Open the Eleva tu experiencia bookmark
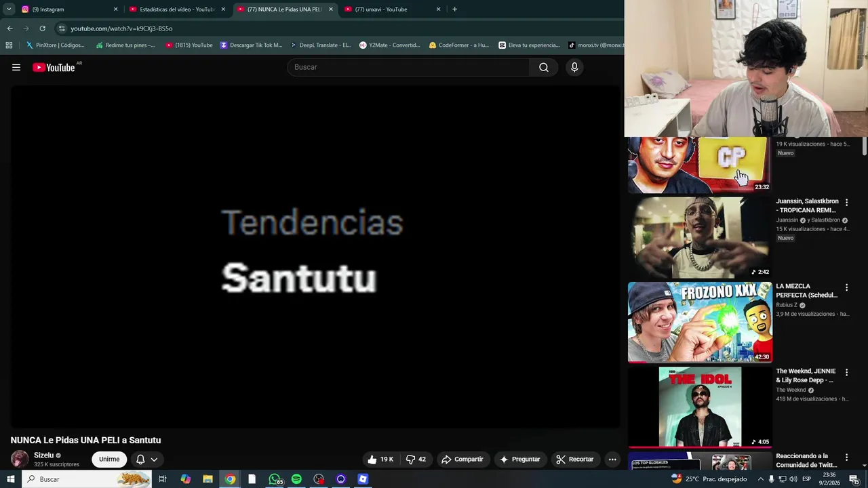Image resolution: width=868 pixels, height=488 pixels. pyautogui.click(x=529, y=45)
